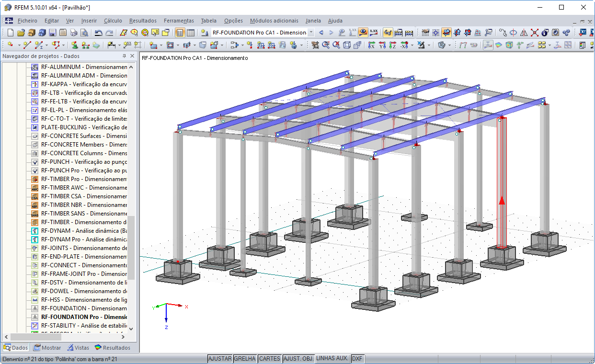Image resolution: width=595 pixels, height=364 pixels.
Task: Toggle GRELHA in the status bar
Action: click(245, 358)
